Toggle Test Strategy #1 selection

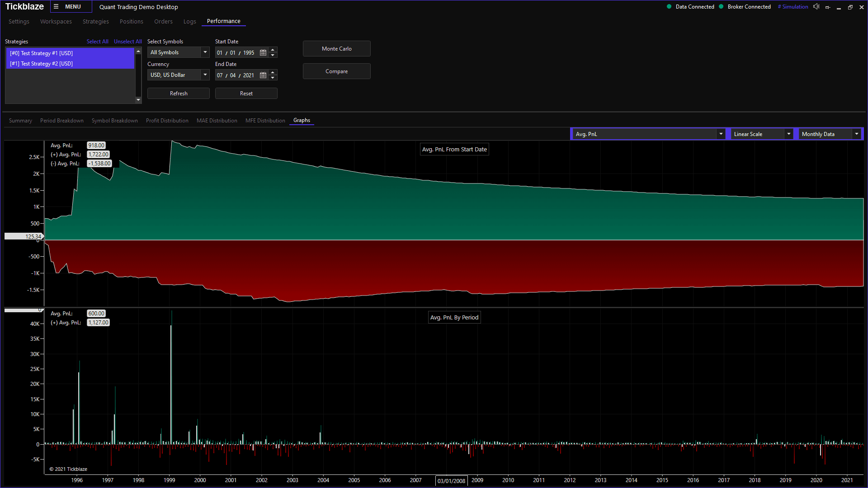click(42, 53)
